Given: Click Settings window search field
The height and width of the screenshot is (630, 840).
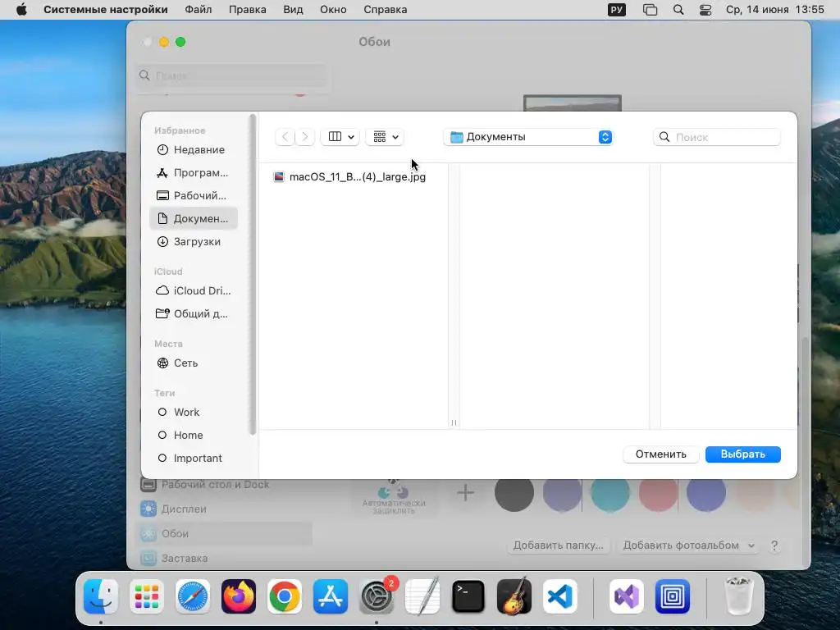Looking at the screenshot, I should 232,75.
